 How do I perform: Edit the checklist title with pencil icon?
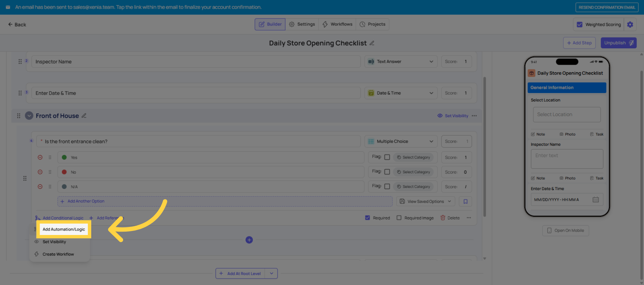(372, 43)
